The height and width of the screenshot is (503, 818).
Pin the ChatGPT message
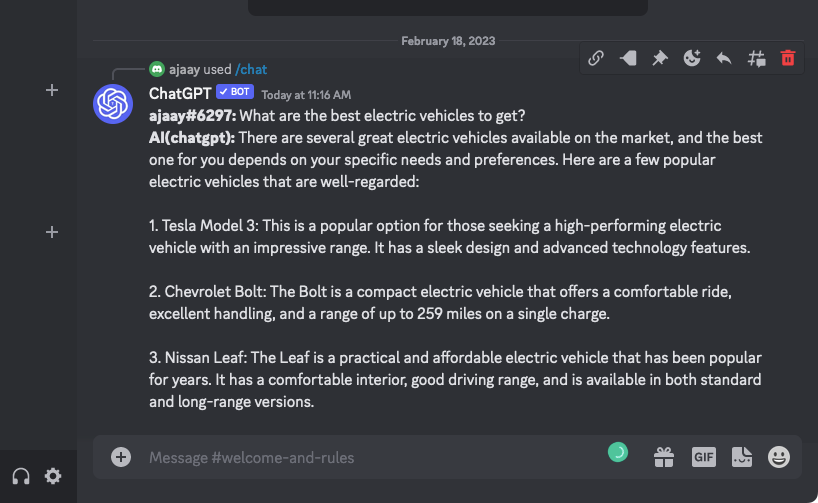click(x=660, y=58)
